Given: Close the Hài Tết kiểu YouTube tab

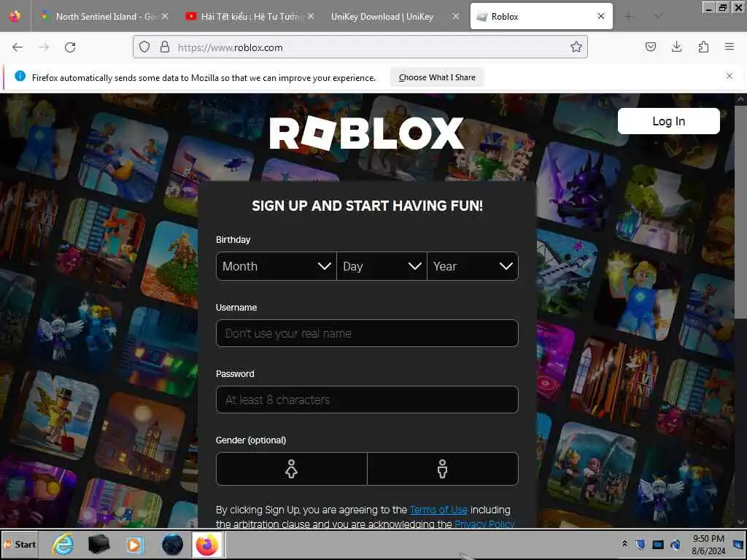Looking at the screenshot, I should (x=311, y=16).
